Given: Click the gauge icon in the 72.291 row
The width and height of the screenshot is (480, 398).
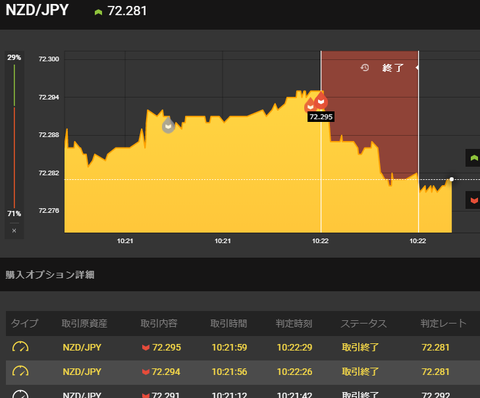Looking at the screenshot, I should tap(20, 394).
